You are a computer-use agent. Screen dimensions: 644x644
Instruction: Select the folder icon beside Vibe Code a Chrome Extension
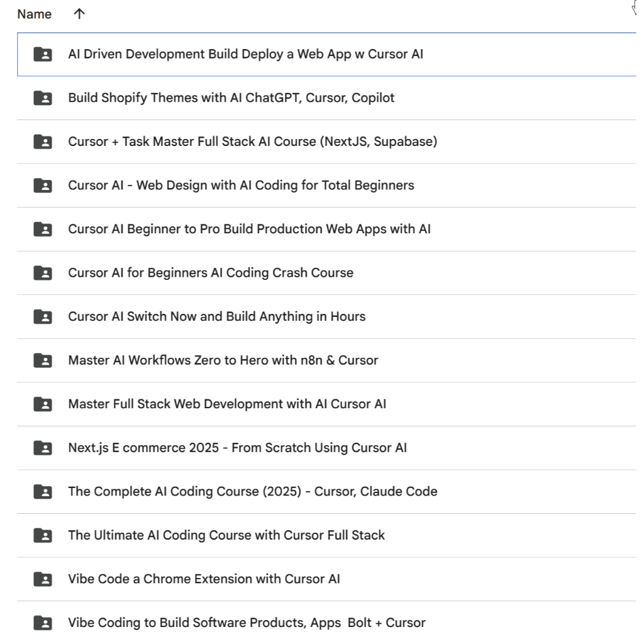42,579
